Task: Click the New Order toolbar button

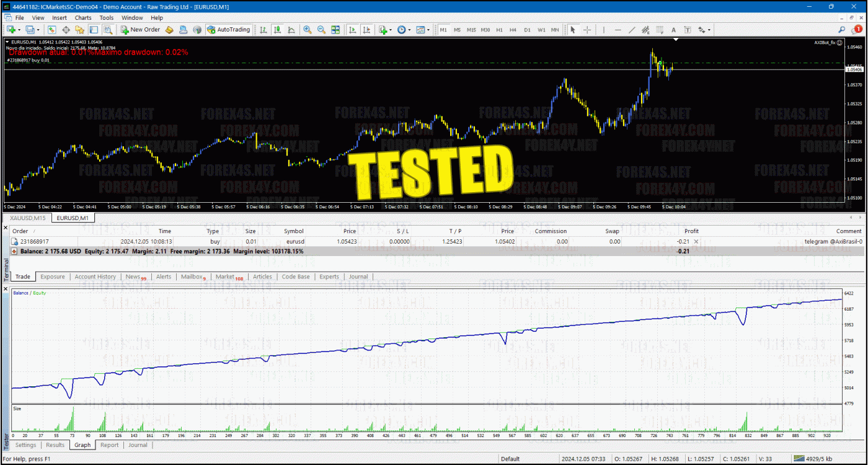Action: 140,30
